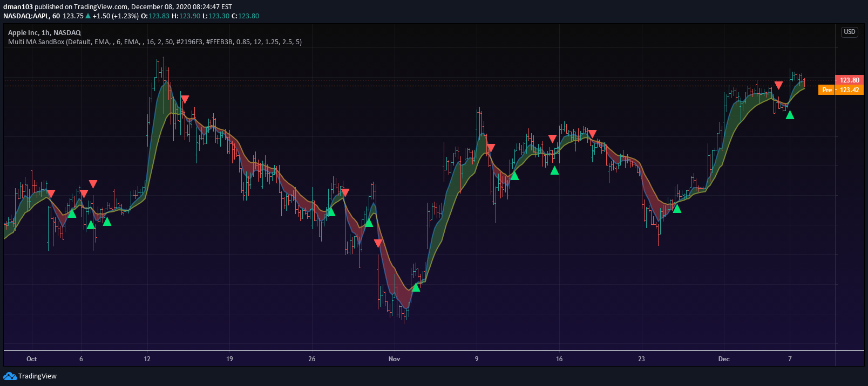Click the dman103 author name
The height and width of the screenshot is (386, 868).
(x=18, y=7)
